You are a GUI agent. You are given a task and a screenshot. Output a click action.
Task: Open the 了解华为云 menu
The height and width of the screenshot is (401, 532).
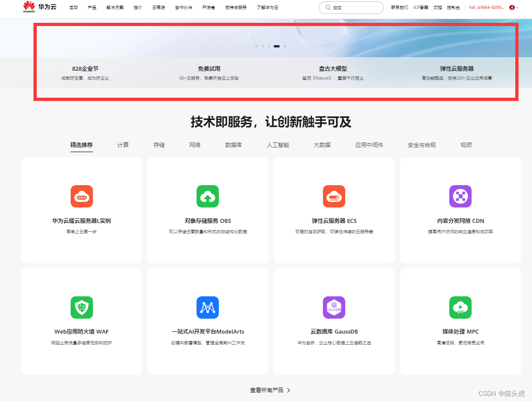pyautogui.click(x=267, y=7)
